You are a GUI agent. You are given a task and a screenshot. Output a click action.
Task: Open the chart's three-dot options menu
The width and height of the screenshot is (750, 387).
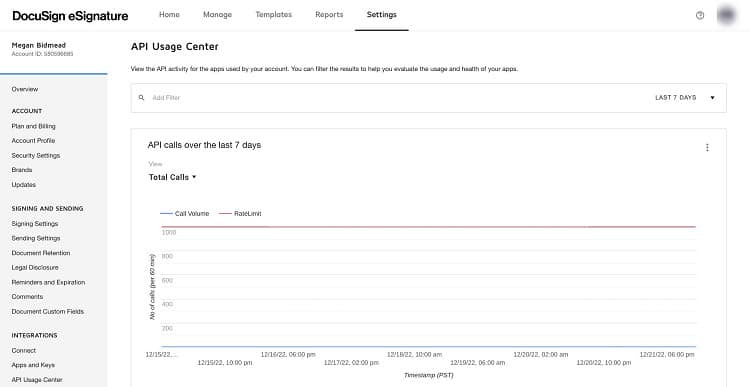(x=707, y=148)
